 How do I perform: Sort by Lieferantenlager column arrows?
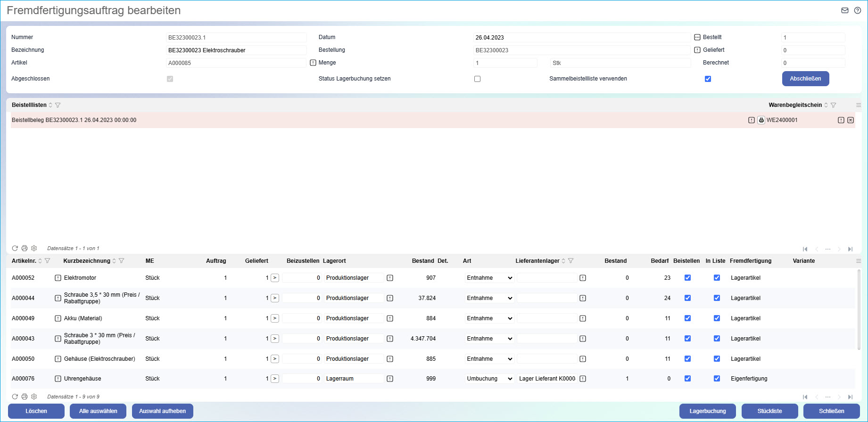click(x=563, y=261)
